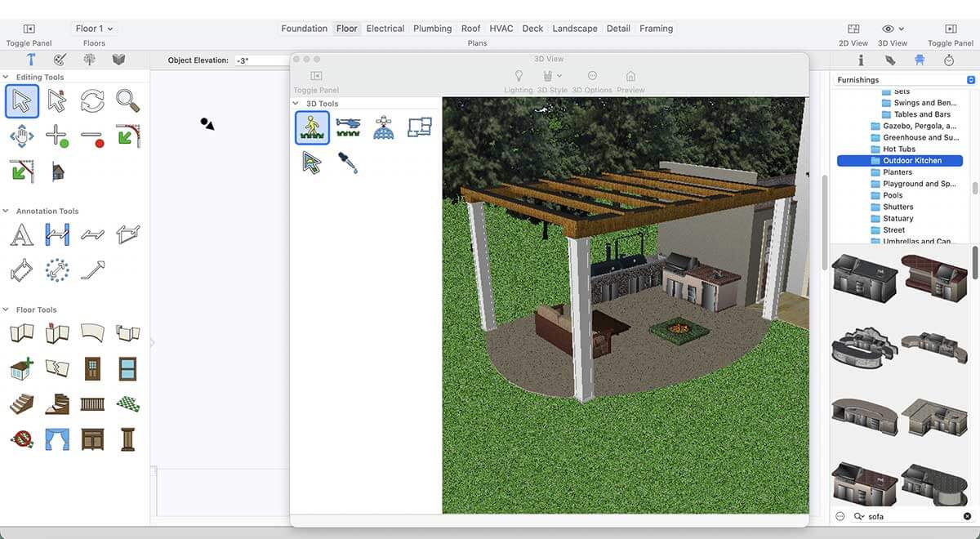Select the zoom magnifier tool
Screen dimensions: 980x539
(127, 101)
